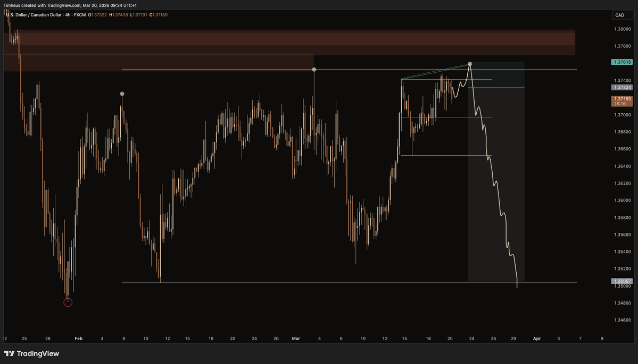Click the 1.37800 price axis value
Screen dimensions: 638x364
click(x=623, y=46)
